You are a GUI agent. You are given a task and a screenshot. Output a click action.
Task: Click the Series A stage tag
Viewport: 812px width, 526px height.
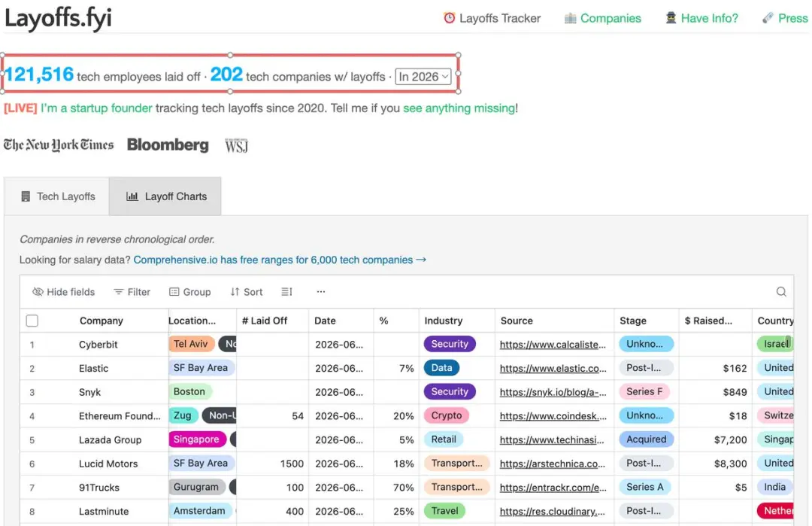(x=645, y=487)
